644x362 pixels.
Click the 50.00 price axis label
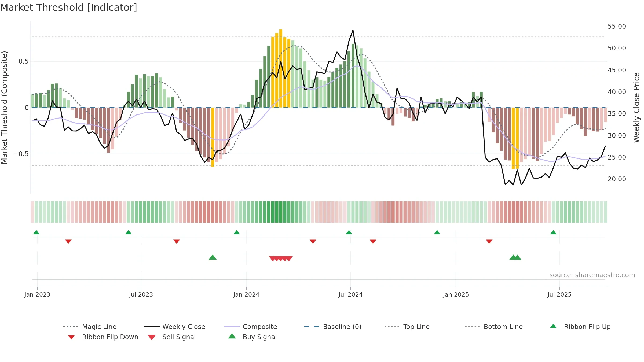point(617,48)
